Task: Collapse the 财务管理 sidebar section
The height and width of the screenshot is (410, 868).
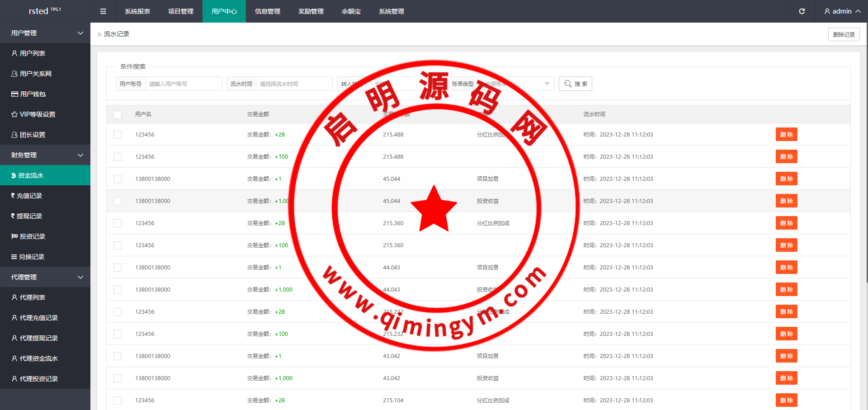Action: pos(80,155)
